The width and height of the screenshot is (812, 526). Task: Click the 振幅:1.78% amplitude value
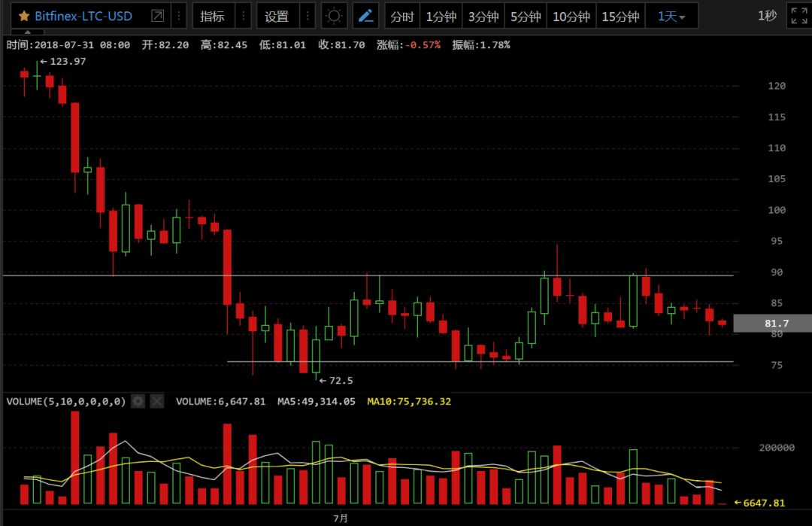481,45
